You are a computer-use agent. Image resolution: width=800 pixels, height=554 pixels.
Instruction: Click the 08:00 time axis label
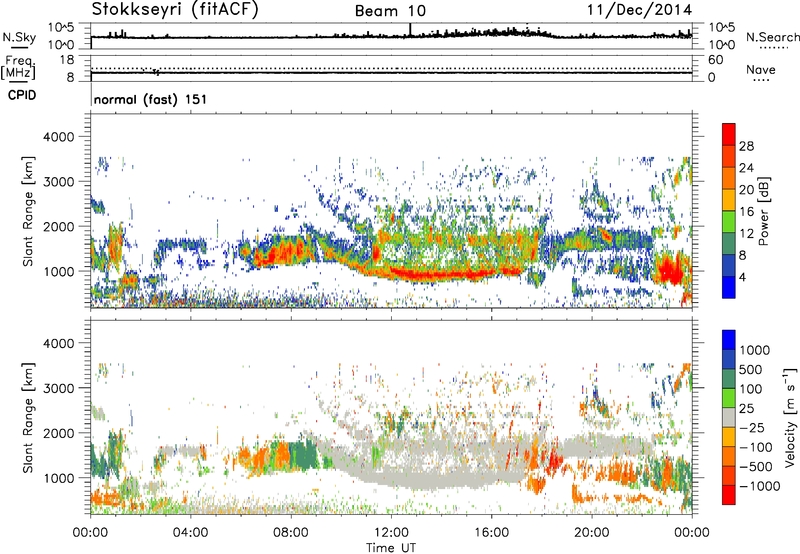(291, 533)
